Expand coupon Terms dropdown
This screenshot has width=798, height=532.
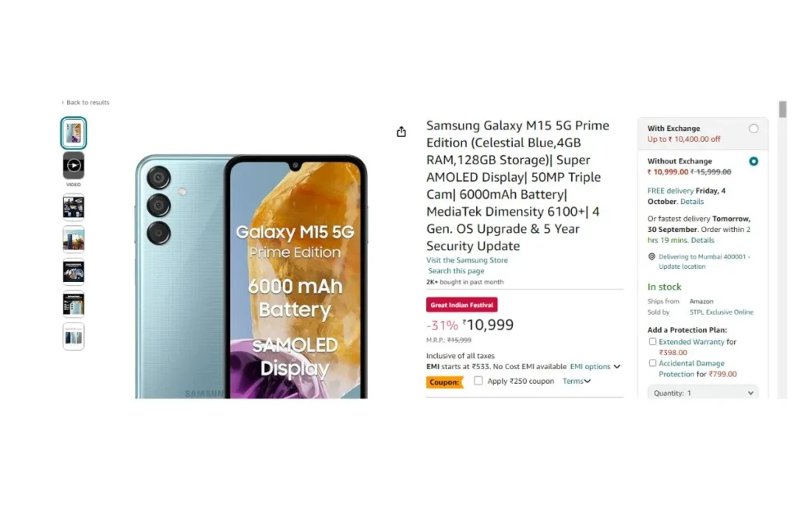[577, 381]
